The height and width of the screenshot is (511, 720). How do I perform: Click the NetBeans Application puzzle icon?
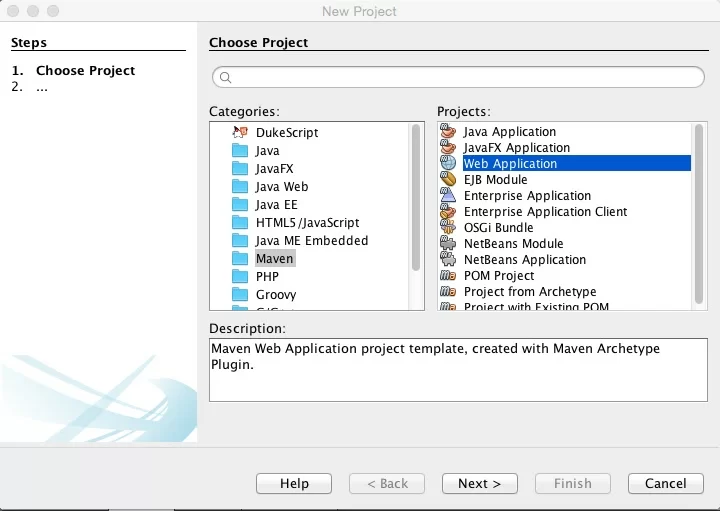pos(448,259)
